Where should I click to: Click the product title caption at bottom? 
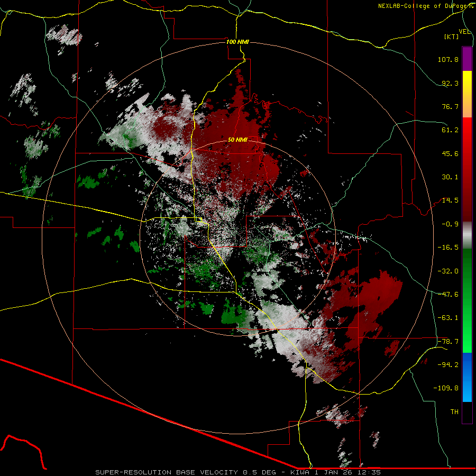point(237,472)
